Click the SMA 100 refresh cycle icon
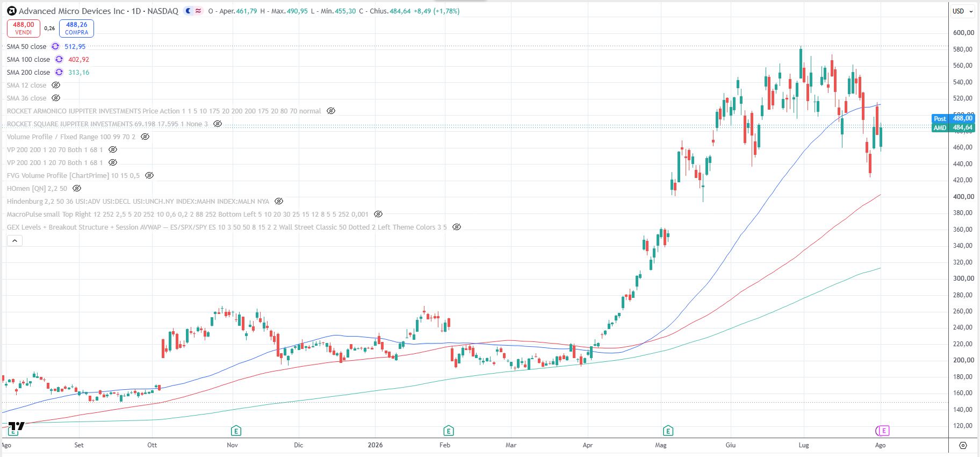 pos(59,60)
